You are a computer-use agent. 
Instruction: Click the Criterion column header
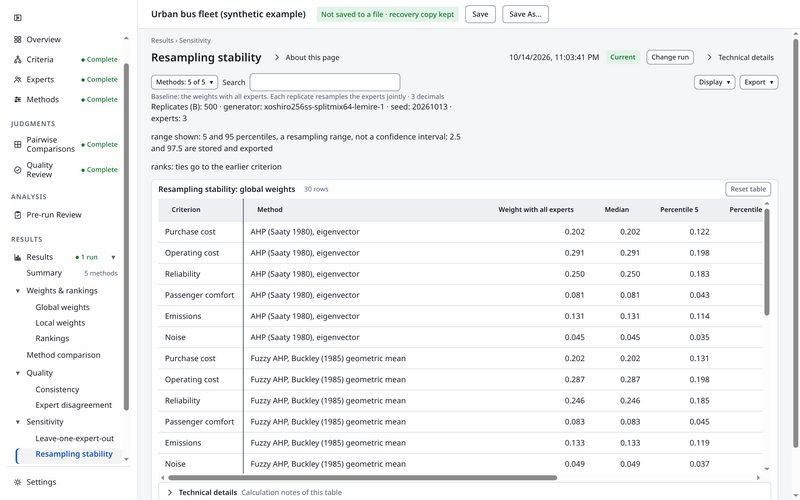[186, 210]
